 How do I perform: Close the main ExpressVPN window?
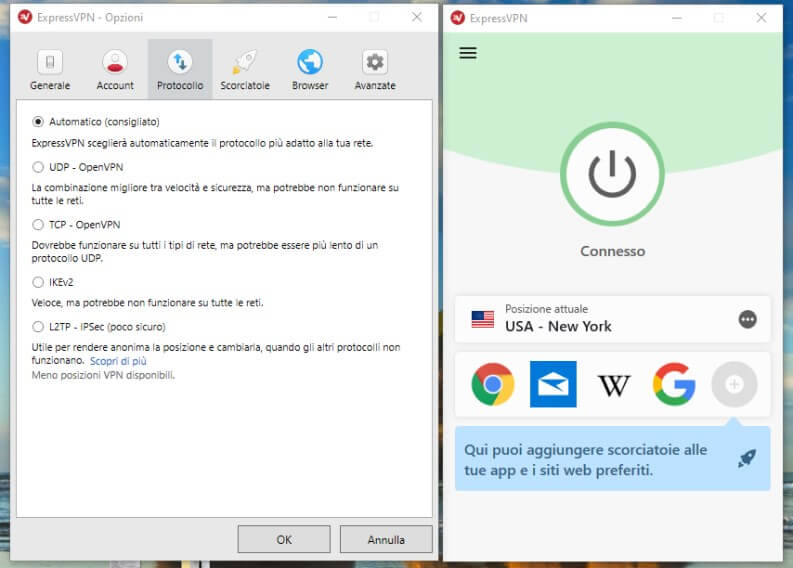point(761,18)
